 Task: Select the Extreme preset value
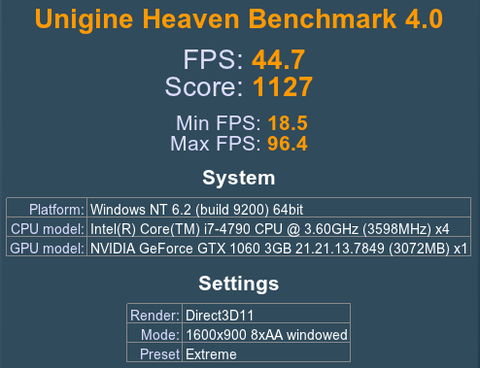(266, 352)
